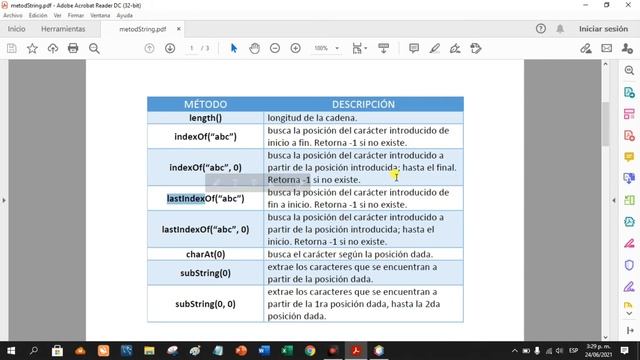Zoom out with the minus button
Image resolution: width=640 pixels, height=360 pixels.
(275, 49)
